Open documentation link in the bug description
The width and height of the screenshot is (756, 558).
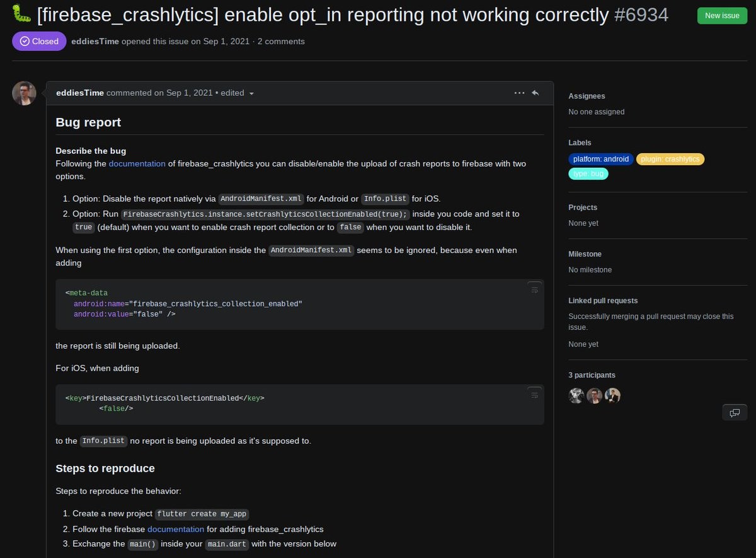137,164
